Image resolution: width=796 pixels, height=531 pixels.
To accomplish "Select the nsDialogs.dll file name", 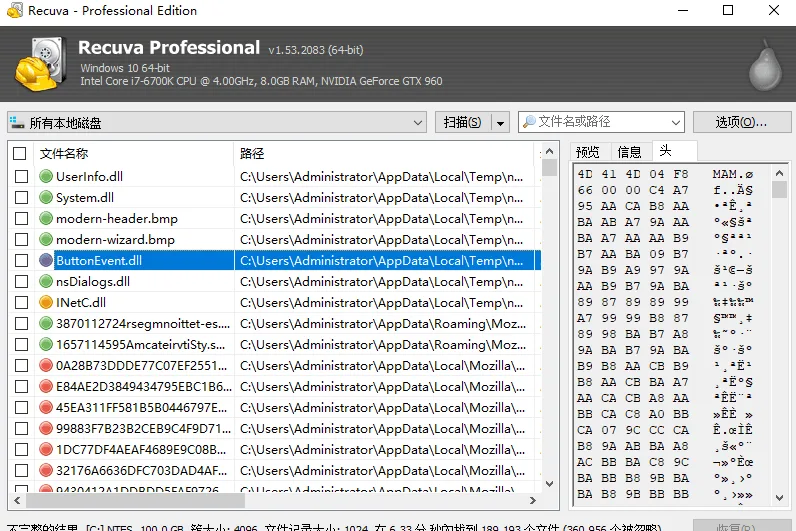I will pos(93,281).
